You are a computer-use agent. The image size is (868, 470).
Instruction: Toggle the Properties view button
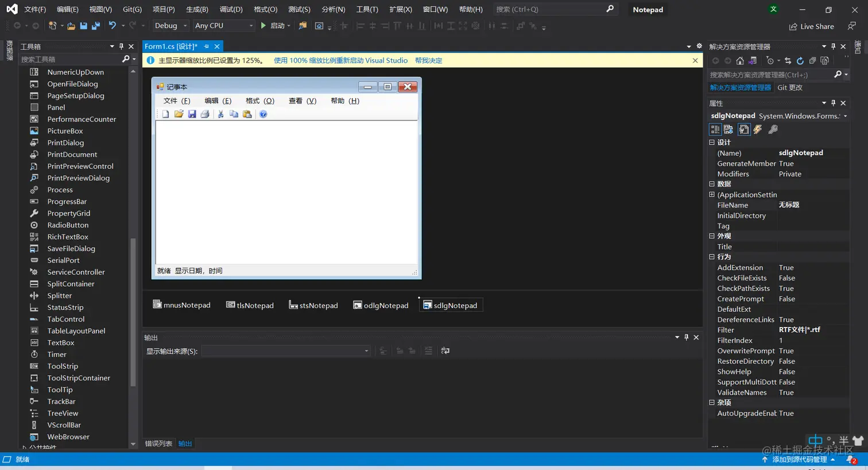pyautogui.click(x=744, y=129)
